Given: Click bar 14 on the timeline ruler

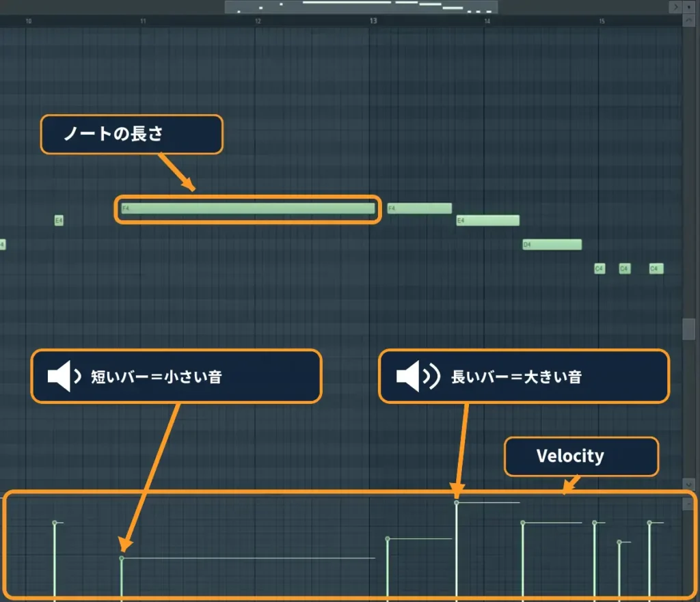Looking at the screenshot, I should 487,21.
